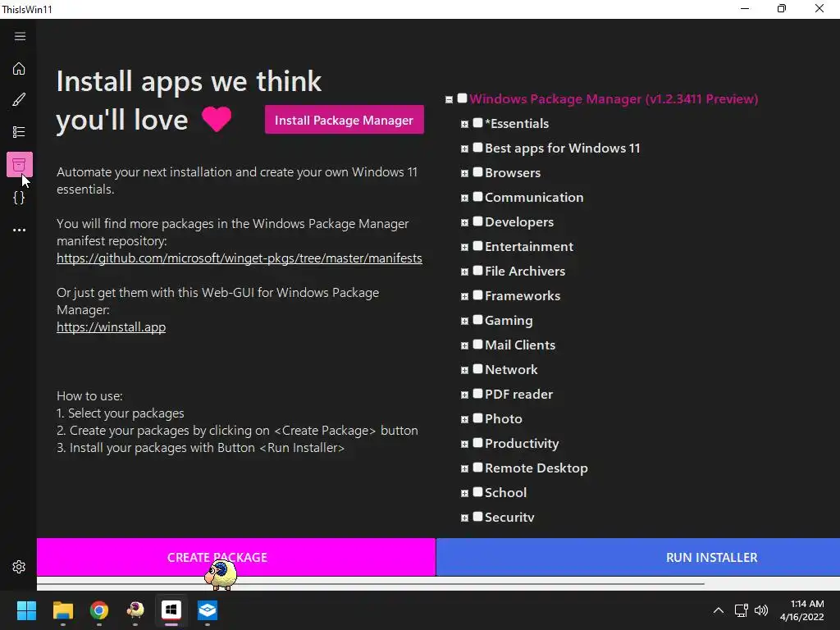Image resolution: width=840 pixels, height=630 pixels.
Task: Click the CREATE PACKAGE button
Action: tap(235, 557)
